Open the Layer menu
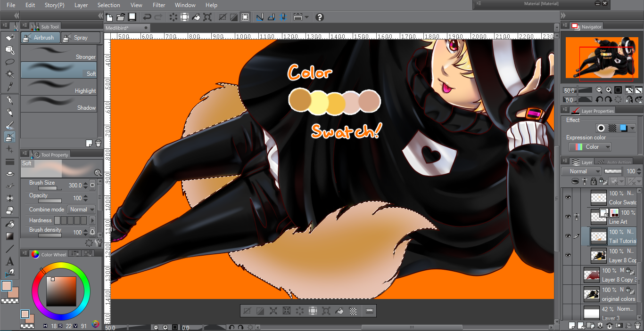Screen dimensions: 644x331 [x=81, y=5]
